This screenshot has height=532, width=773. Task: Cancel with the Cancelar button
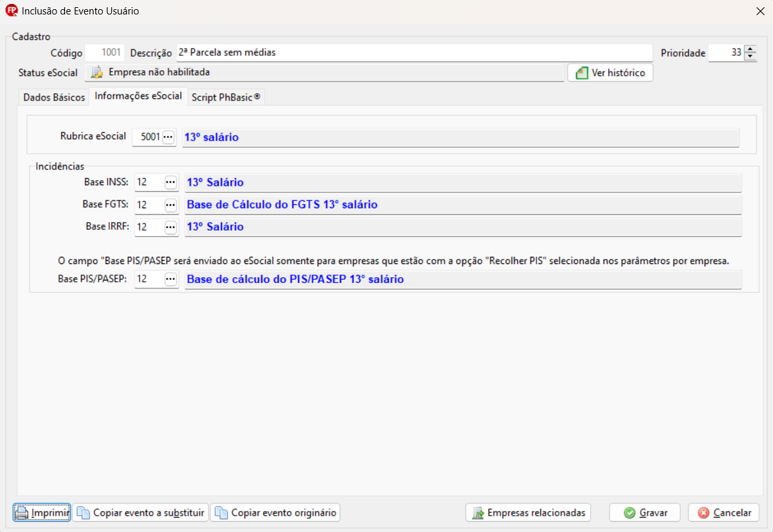point(724,513)
